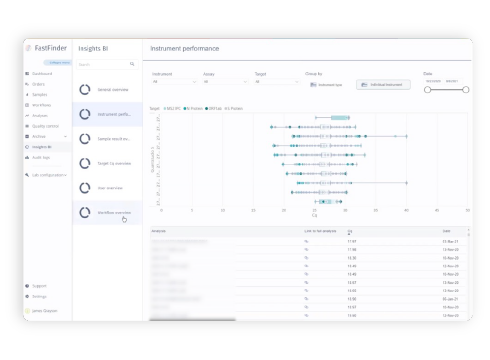Open the General overview donut icon
The width and height of the screenshot is (490, 360).
coord(85,90)
